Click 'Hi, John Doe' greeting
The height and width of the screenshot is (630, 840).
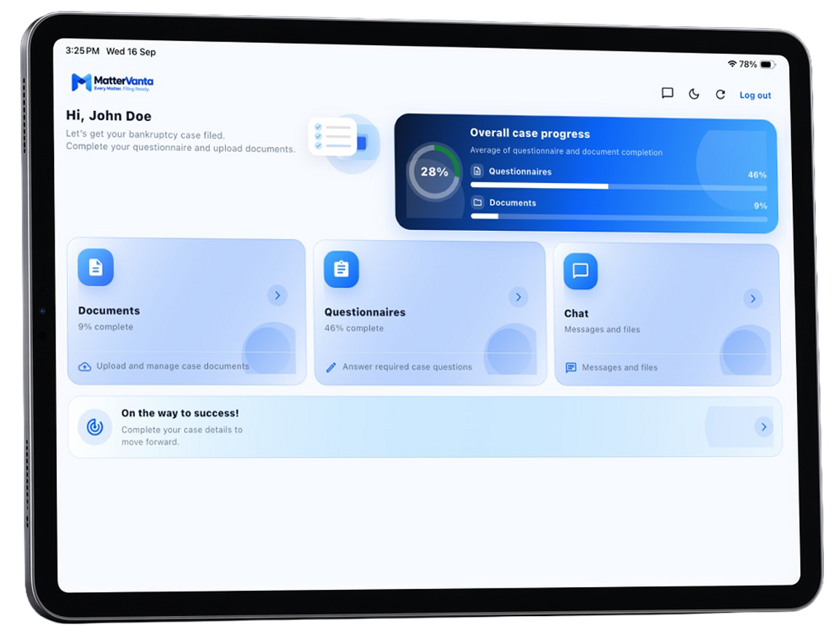(x=109, y=116)
